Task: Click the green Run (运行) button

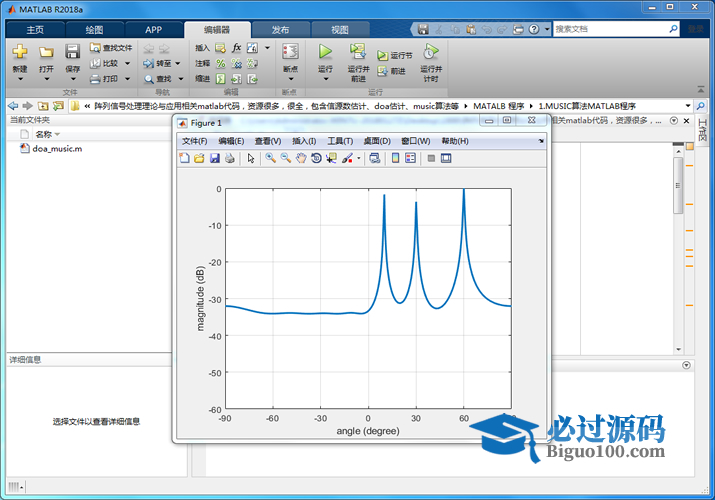Action: click(x=325, y=51)
